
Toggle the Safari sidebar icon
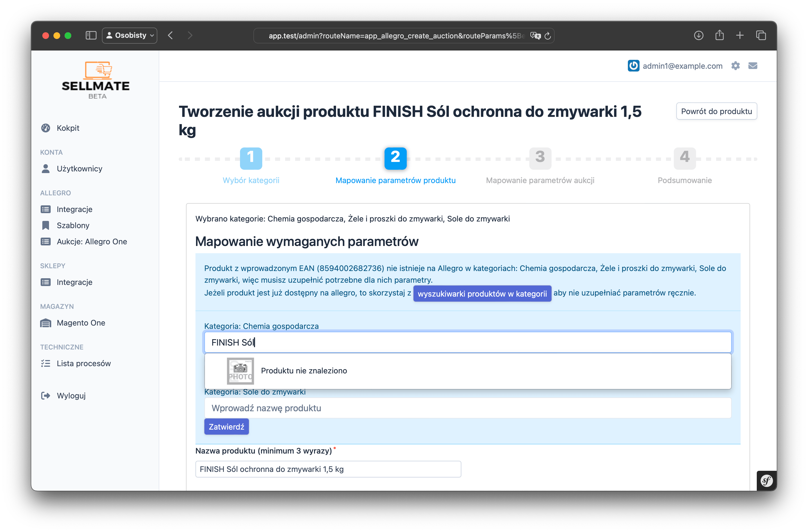pyautogui.click(x=91, y=36)
